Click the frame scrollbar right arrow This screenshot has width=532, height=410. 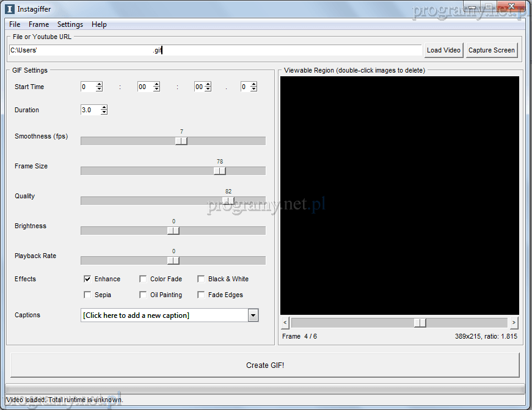(514, 323)
